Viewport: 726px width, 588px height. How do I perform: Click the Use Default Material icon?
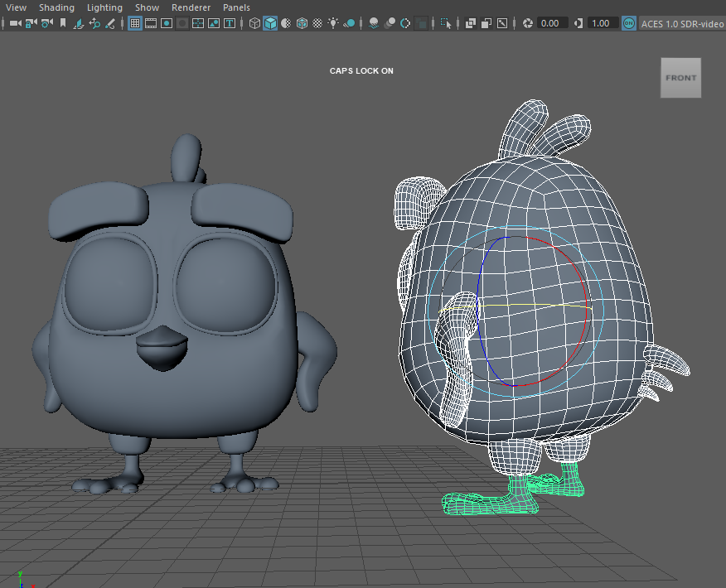click(x=286, y=23)
